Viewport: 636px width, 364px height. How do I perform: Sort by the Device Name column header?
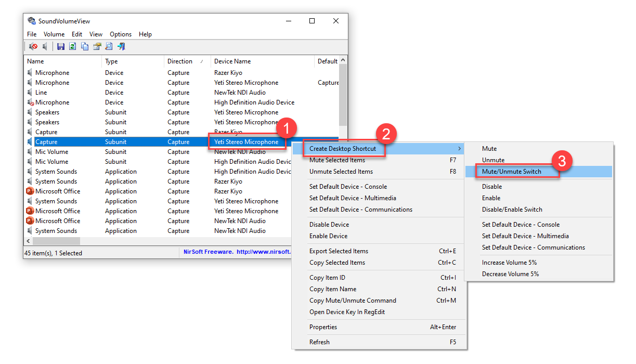coord(232,61)
